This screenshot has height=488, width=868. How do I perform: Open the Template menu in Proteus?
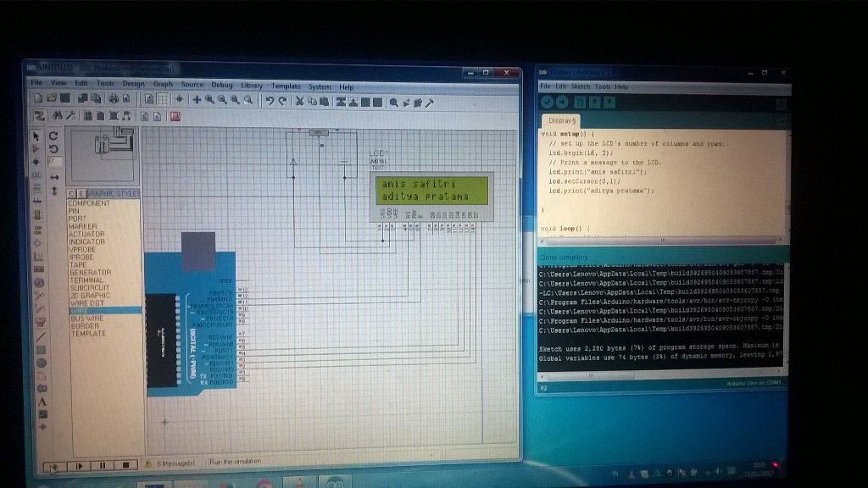pos(286,86)
